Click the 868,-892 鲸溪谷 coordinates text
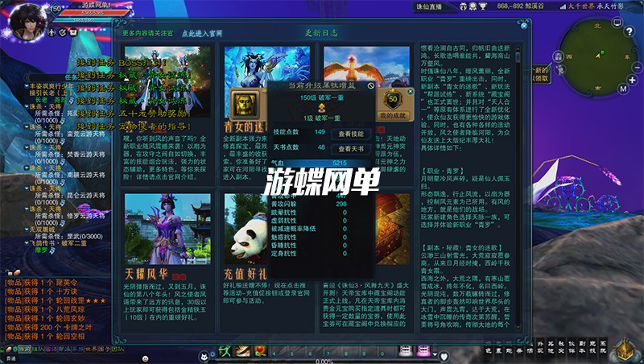The width and height of the screenshot is (644, 364). coord(519,6)
